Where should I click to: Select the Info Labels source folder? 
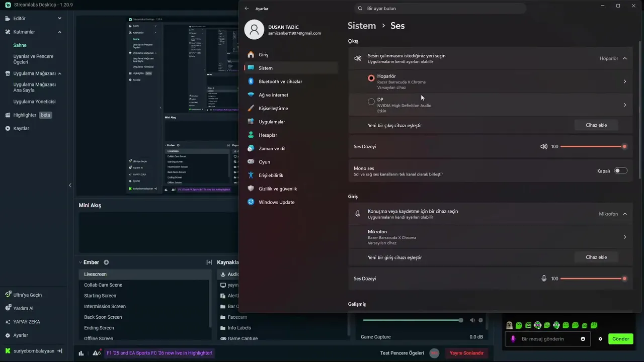click(239, 328)
